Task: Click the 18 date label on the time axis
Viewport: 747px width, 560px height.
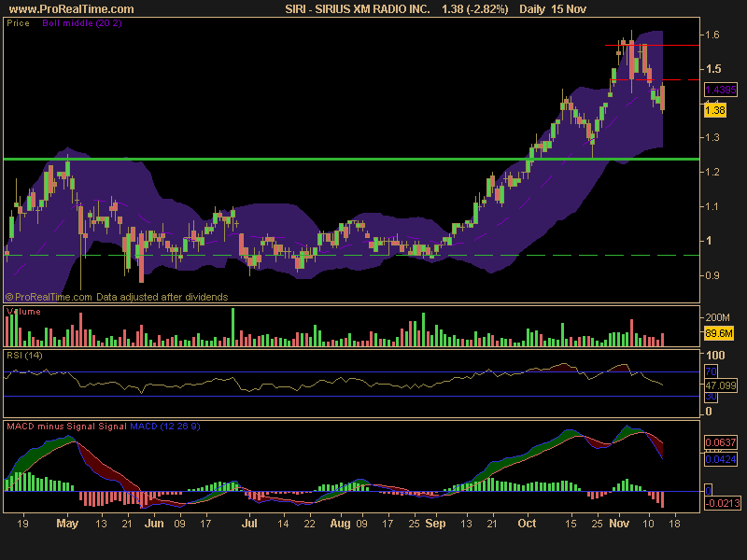Action: coord(674,524)
